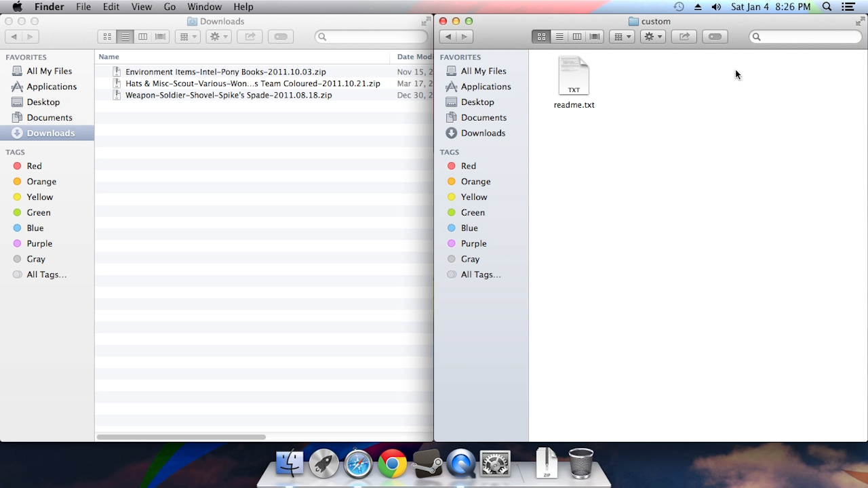Open the File menu
The height and width of the screenshot is (488, 868).
(x=83, y=7)
